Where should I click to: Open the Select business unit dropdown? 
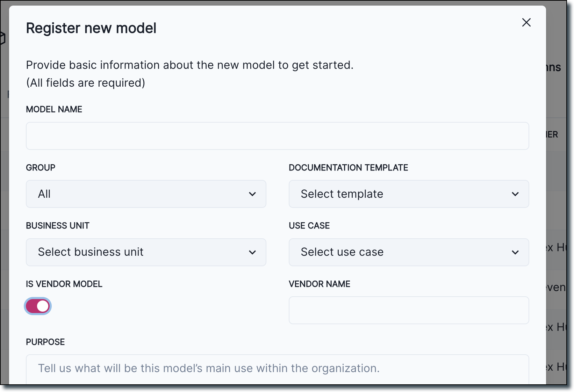tap(146, 252)
